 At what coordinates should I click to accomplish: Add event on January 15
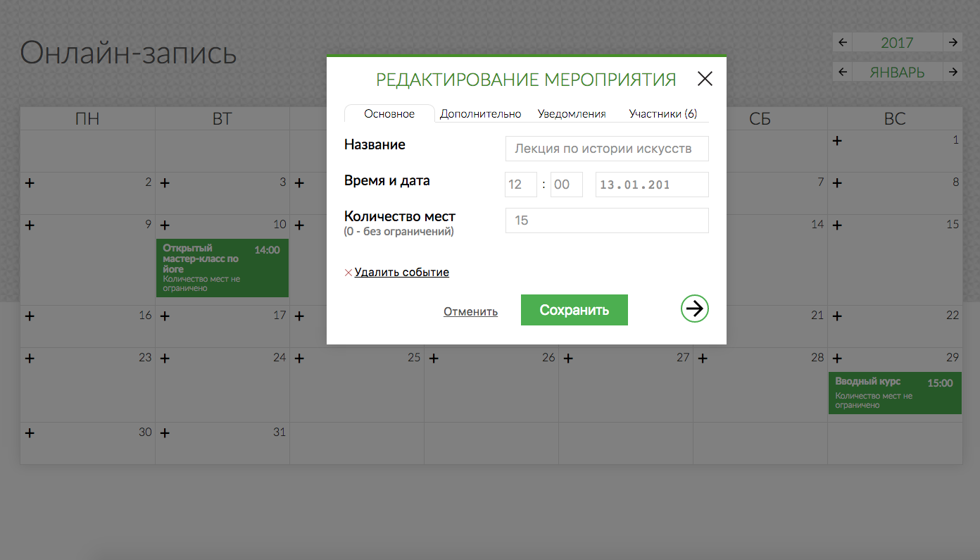837,225
